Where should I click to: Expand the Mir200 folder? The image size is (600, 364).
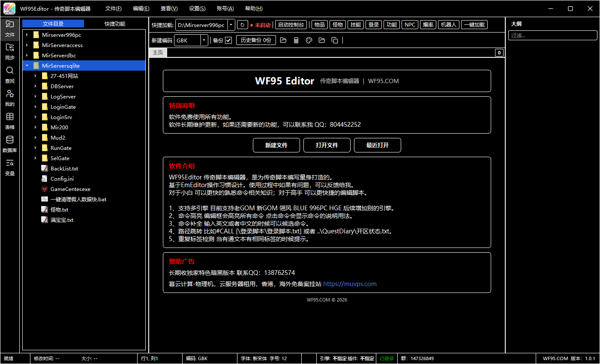[x=36, y=127]
